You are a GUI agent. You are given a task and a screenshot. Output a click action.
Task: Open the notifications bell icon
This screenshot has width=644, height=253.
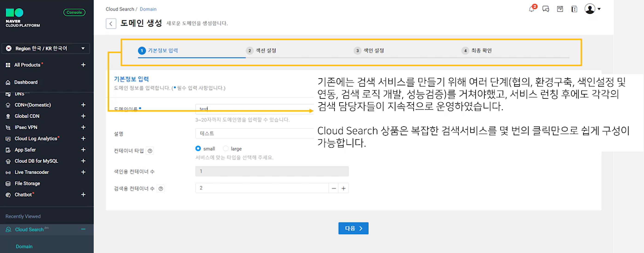[531, 9]
